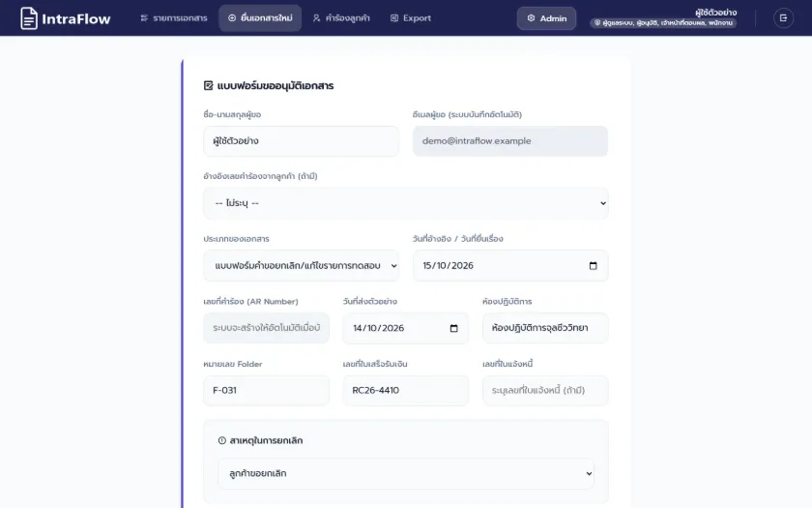Click the เลขที่ใบเสร็จรับเงิน label
This screenshot has width=812, height=508.
375,364
